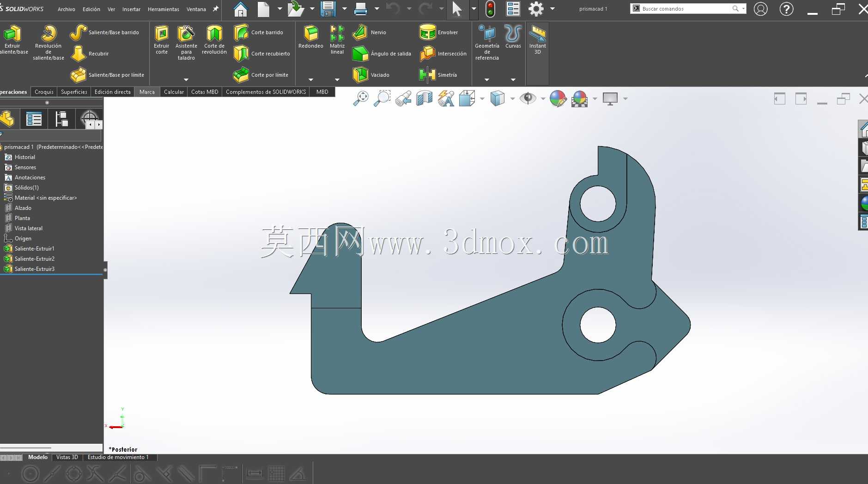
Task: Switch to the Croquis tab
Action: 44,92
